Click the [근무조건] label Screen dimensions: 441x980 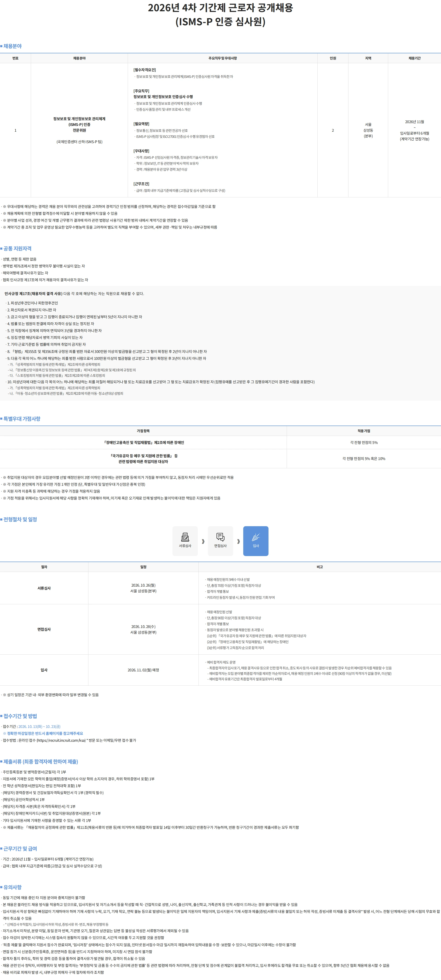click(x=141, y=184)
